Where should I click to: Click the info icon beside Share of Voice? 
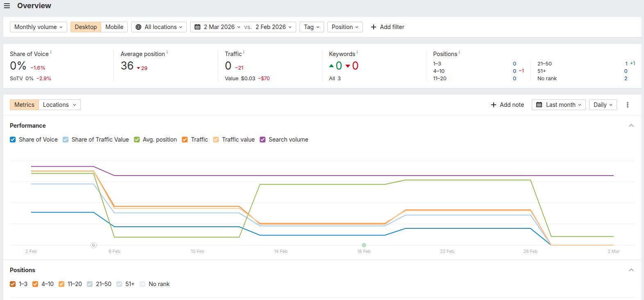(x=51, y=52)
